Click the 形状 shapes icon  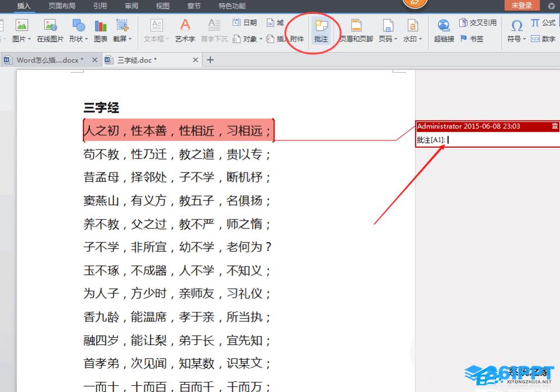tap(78, 25)
